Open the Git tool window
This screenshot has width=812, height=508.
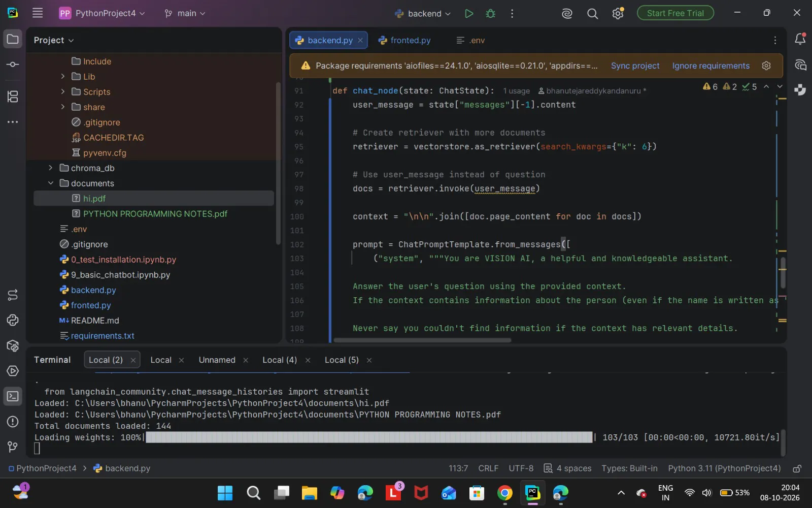tap(13, 447)
